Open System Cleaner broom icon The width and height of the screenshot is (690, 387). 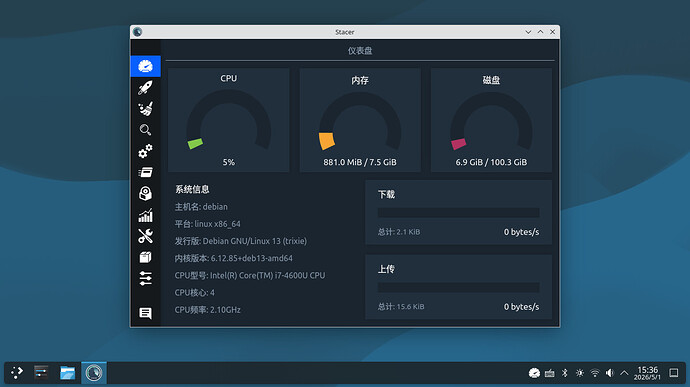(x=145, y=109)
